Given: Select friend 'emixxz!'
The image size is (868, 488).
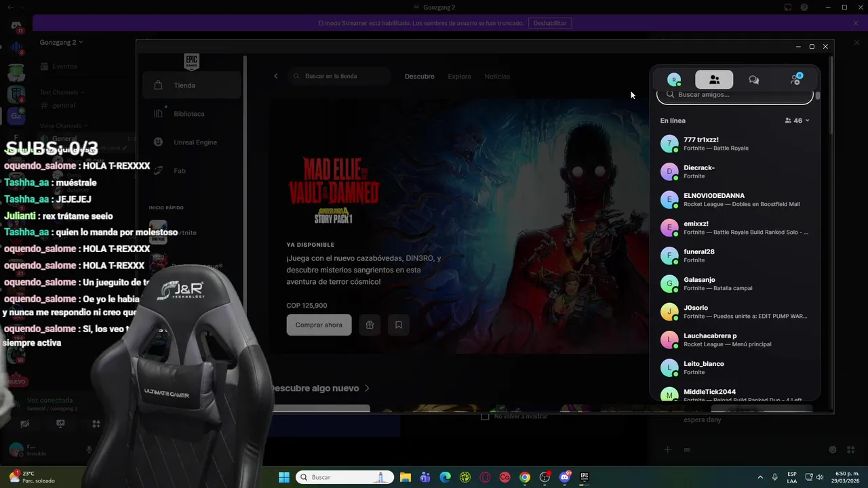Looking at the screenshot, I should coord(735,228).
